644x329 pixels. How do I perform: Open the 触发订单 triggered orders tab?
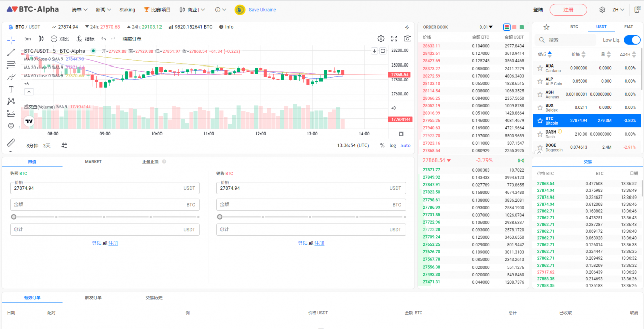pos(93,298)
